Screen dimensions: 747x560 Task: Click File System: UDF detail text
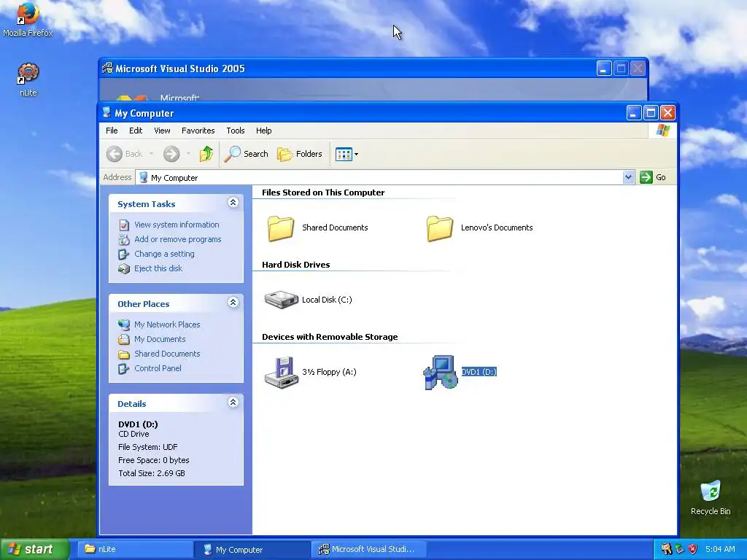tap(147, 447)
